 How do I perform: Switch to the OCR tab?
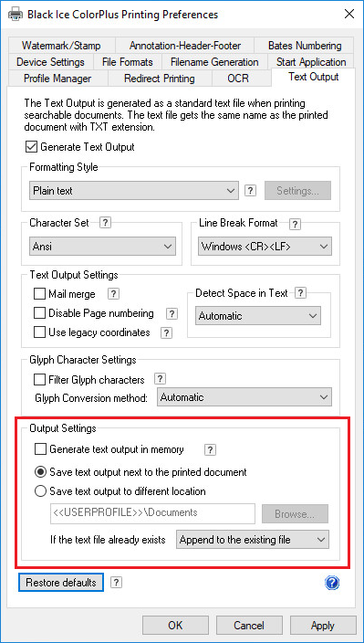[238, 79]
